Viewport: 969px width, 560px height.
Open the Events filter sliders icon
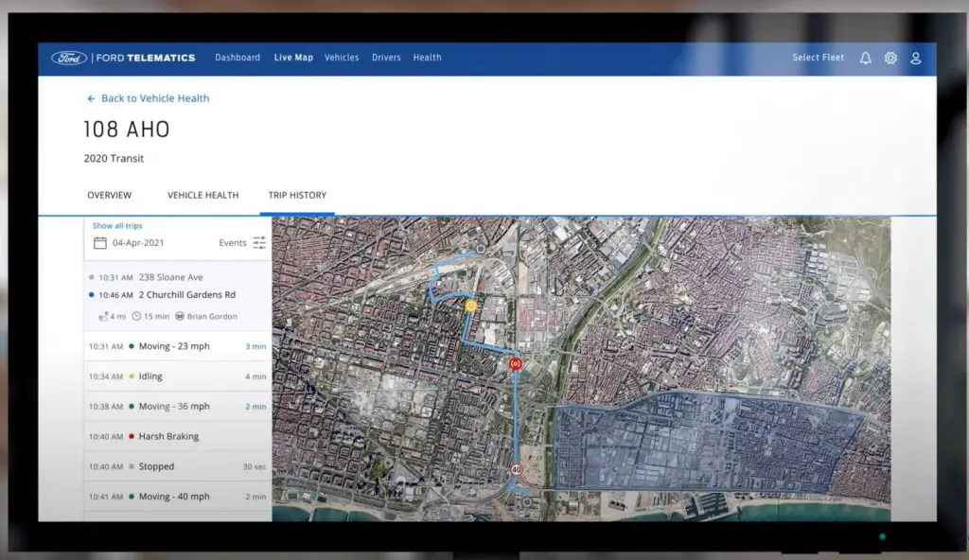coord(259,243)
